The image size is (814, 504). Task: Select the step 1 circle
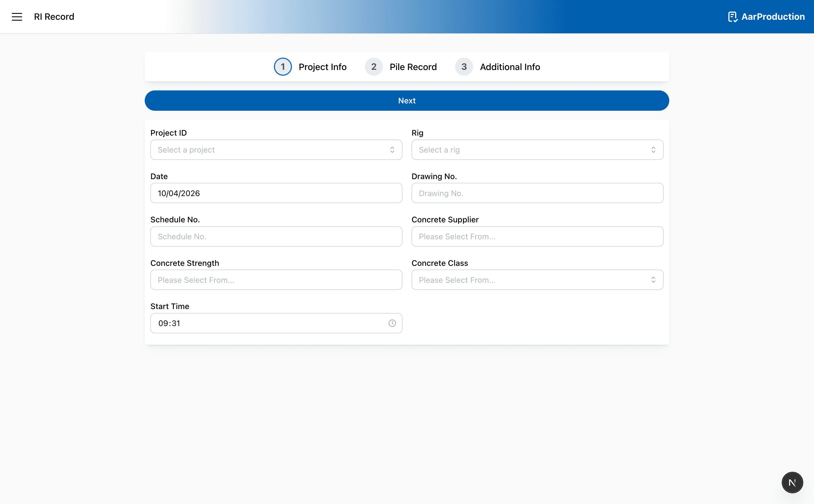pyautogui.click(x=282, y=67)
